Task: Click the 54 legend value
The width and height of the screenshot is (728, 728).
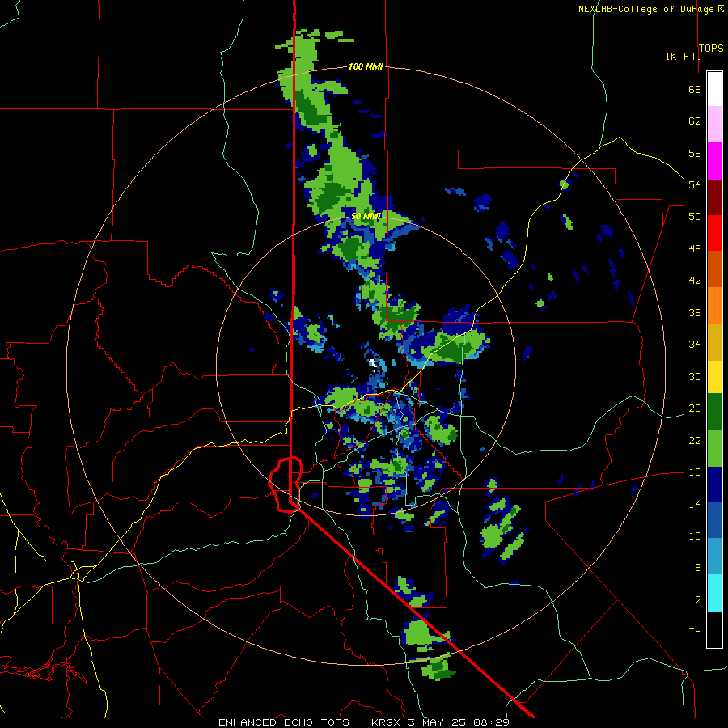Action: pos(695,184)
